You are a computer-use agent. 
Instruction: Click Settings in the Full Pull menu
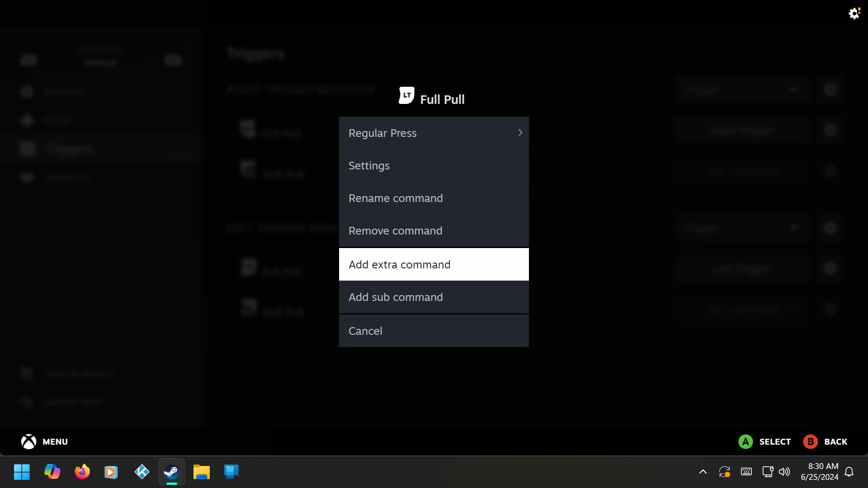[x=434, y=166]
